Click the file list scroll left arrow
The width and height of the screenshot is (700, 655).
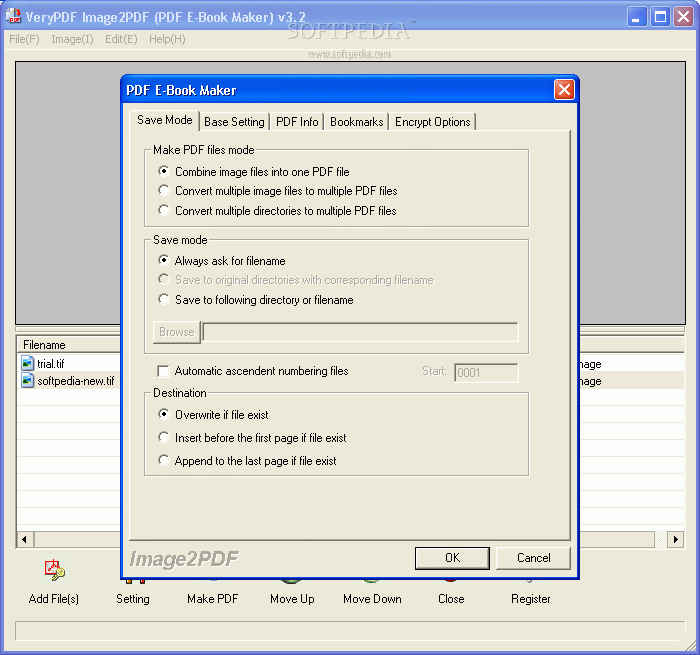[25, 539]
